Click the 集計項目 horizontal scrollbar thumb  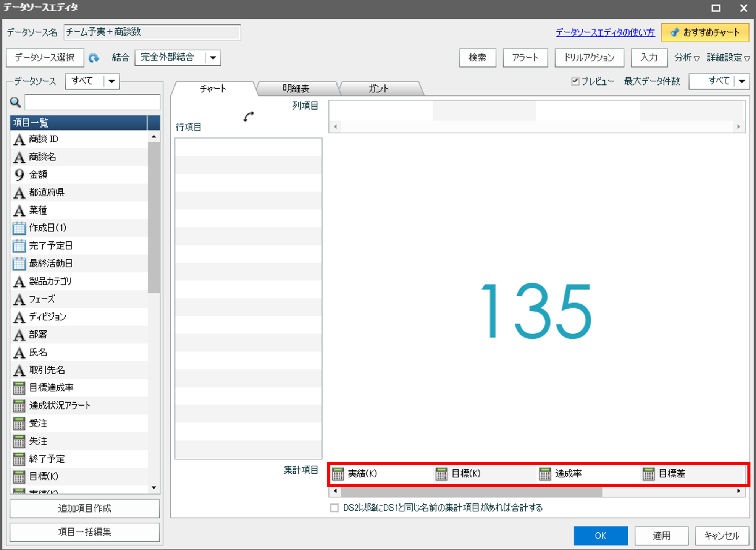(x=472, y=491)
